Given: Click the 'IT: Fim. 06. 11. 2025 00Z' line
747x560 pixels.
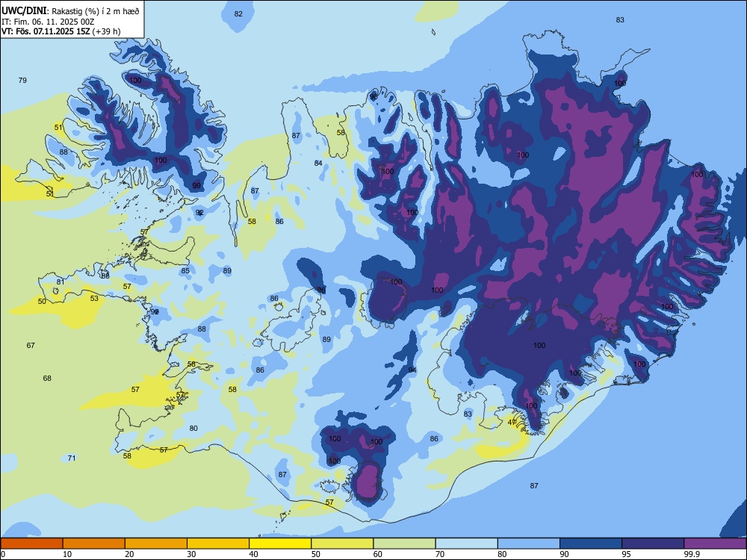Looking at the screenshot, I should click(48, 22).
